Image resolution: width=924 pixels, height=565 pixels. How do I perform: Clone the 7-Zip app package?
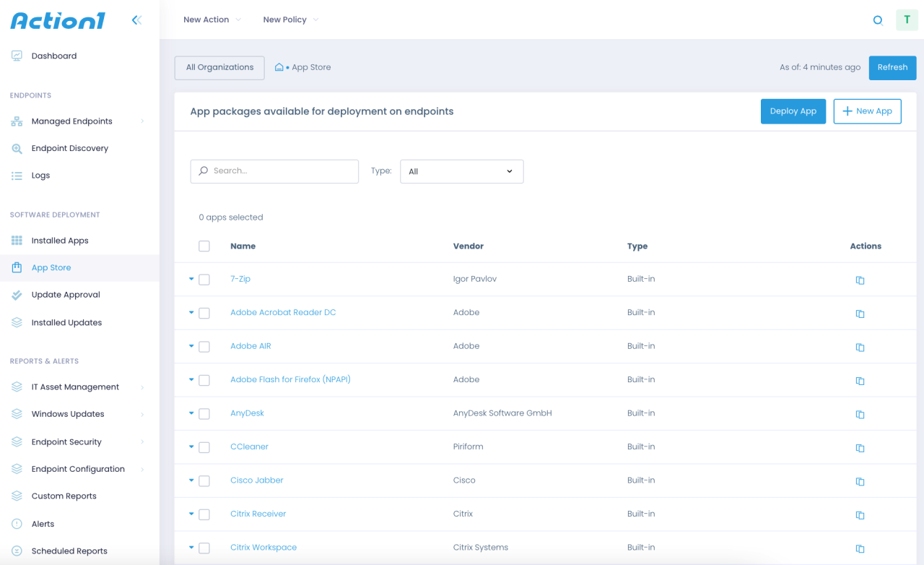(860, 280)
